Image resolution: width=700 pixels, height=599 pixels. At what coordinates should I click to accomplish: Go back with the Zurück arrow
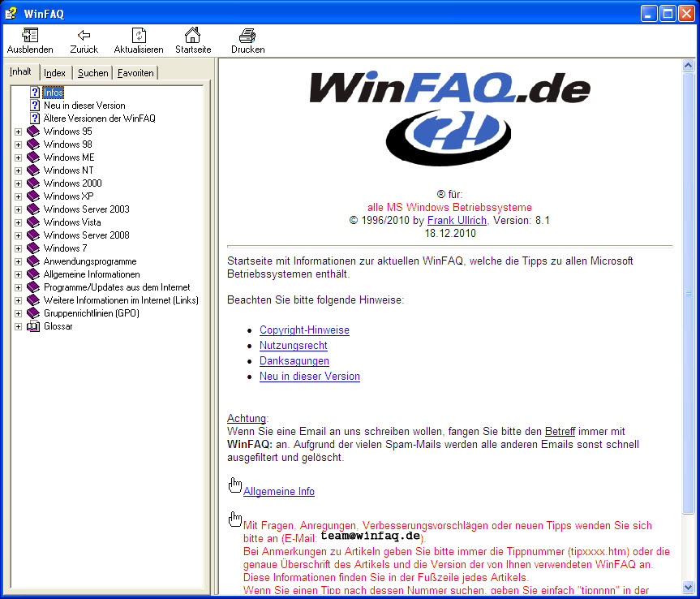pyautogui.click(x=84, y=41)
